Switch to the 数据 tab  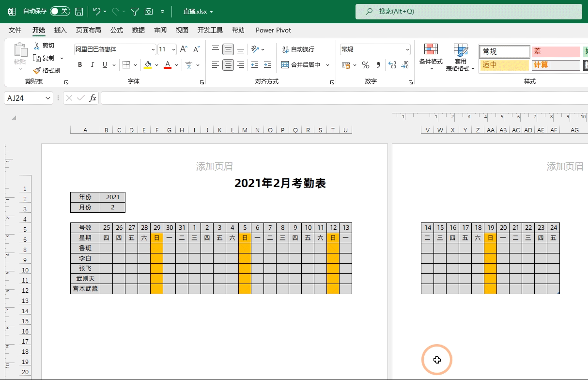(139, 30)
